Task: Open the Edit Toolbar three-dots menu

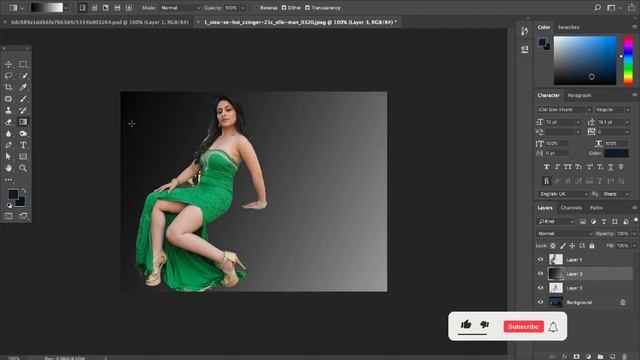Action: click(x=8, y=180)
